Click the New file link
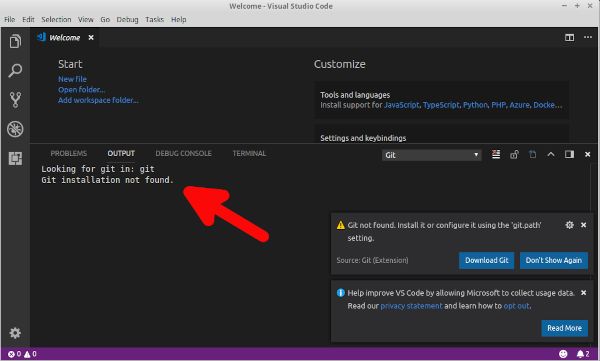The width and height of the screenshot is (600, 361). (x=72, y=79)
